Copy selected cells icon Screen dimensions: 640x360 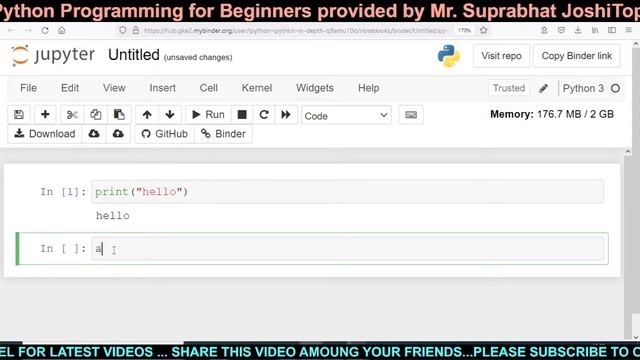[96, 115]
